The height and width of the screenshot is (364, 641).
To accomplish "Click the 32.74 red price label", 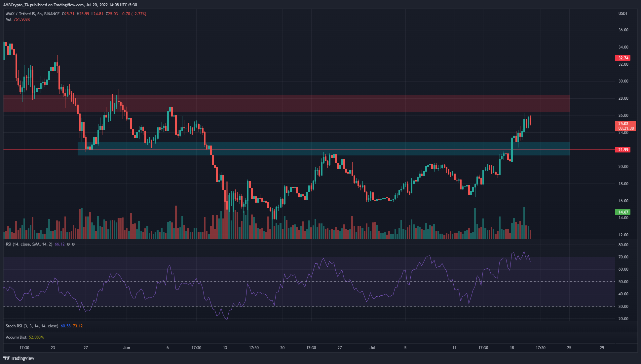I will pyautogui.click(x=623, y=58).
